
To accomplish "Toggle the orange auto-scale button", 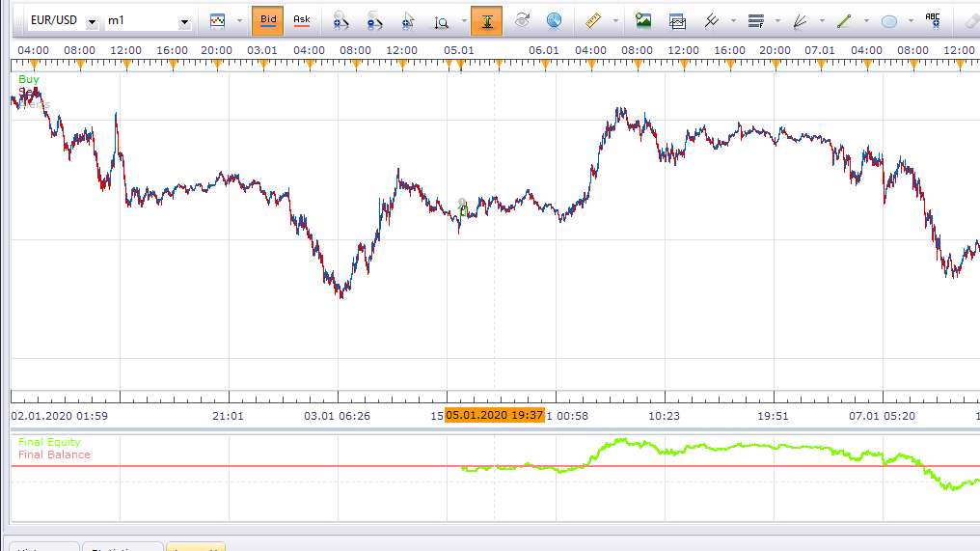I will pos(486,20).
